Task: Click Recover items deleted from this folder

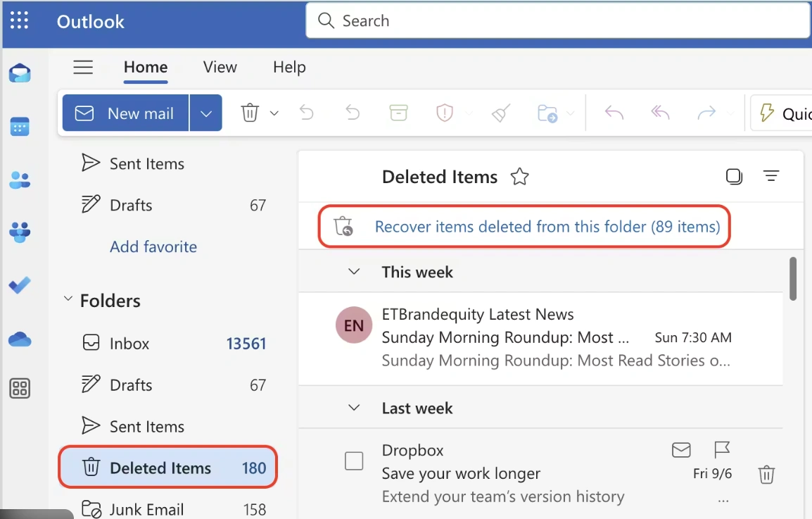Action: coord(547,227)
